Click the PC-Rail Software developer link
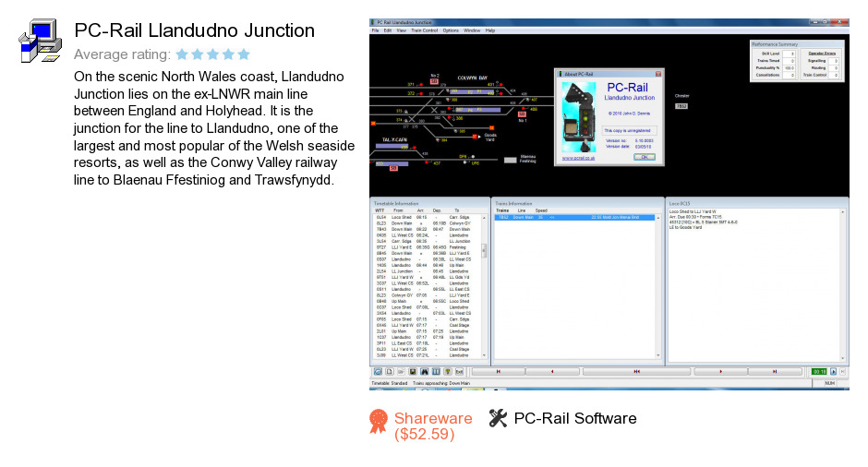Viewport: 868px width, 467px height. pyautogui.click(x=575, y=418)
